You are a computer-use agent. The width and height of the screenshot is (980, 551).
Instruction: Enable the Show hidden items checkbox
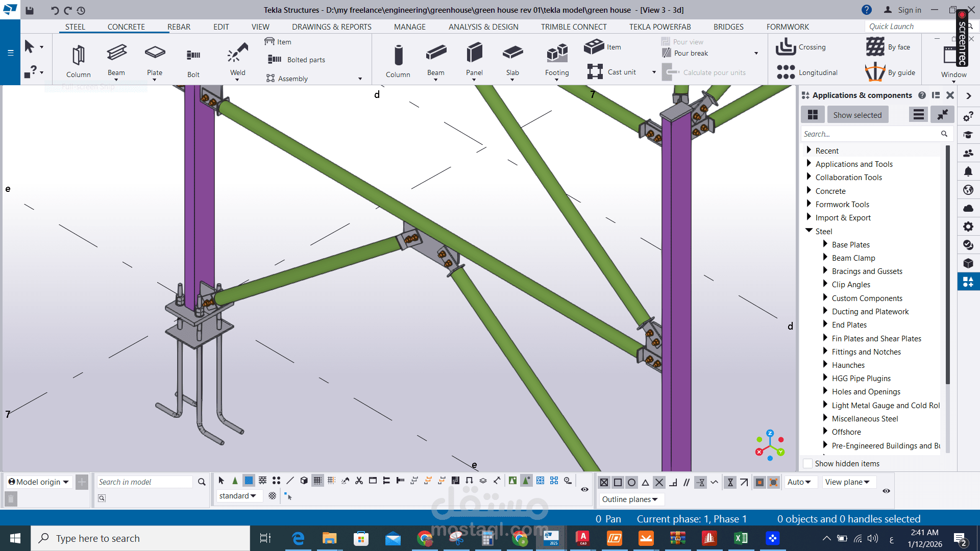pos(808,463)
